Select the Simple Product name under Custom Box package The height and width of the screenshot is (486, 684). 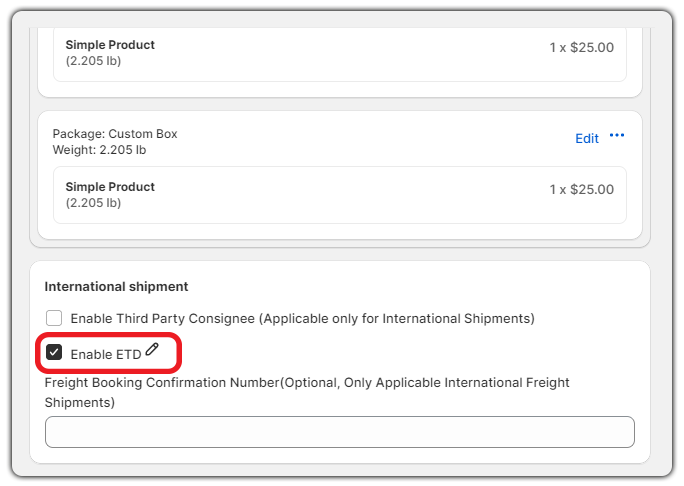pyautogui.click(x=110, y=187)
